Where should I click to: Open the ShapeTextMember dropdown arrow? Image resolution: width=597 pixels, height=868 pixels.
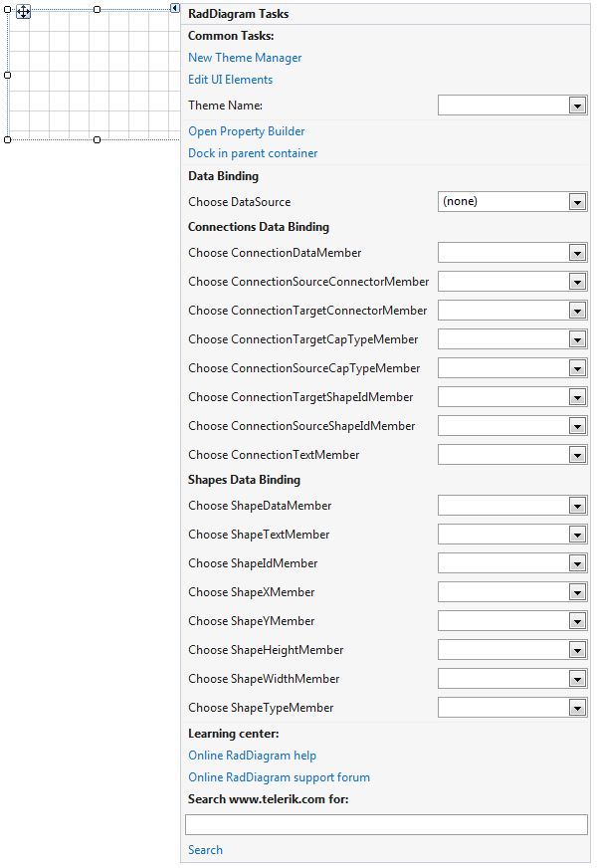coord(578,534)
